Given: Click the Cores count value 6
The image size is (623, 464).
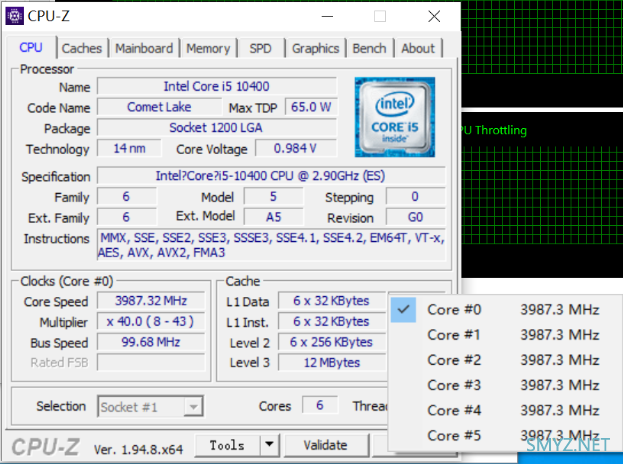Looking at the screenshot, I should [320, 405].
